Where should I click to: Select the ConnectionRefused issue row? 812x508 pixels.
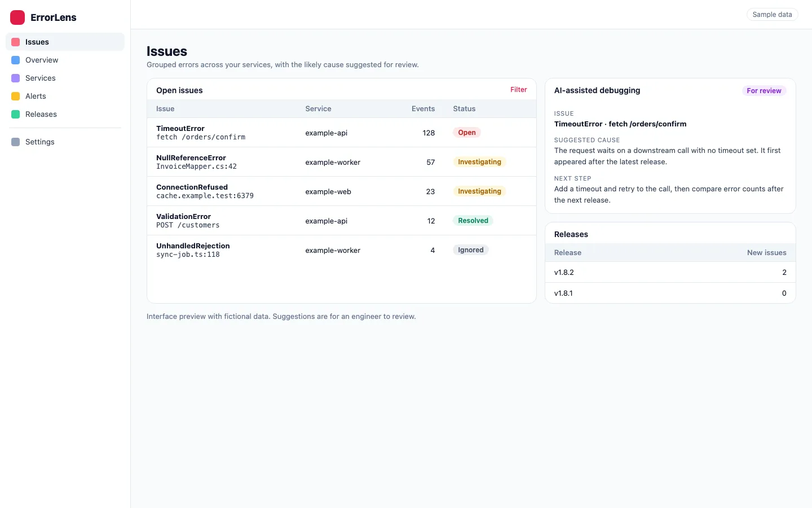coord(342,191)
